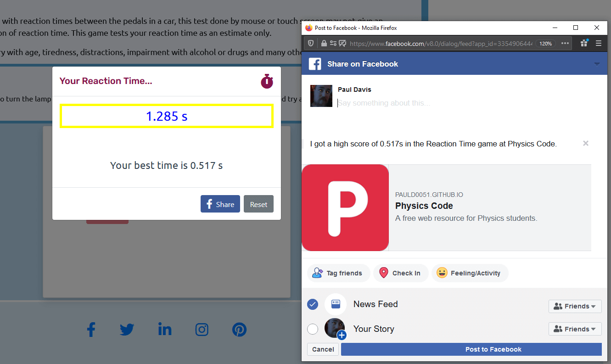Open the Pinterest icon in page footer
The image size is (611, 364).
(239, 329)
